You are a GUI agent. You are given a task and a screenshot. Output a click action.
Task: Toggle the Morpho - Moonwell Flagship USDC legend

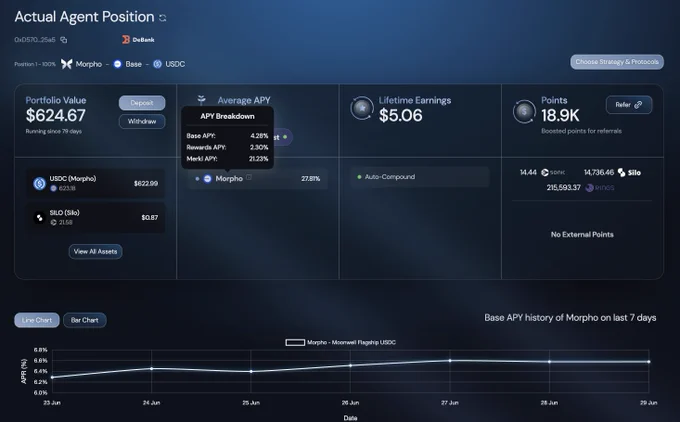(x=340, y=342)
